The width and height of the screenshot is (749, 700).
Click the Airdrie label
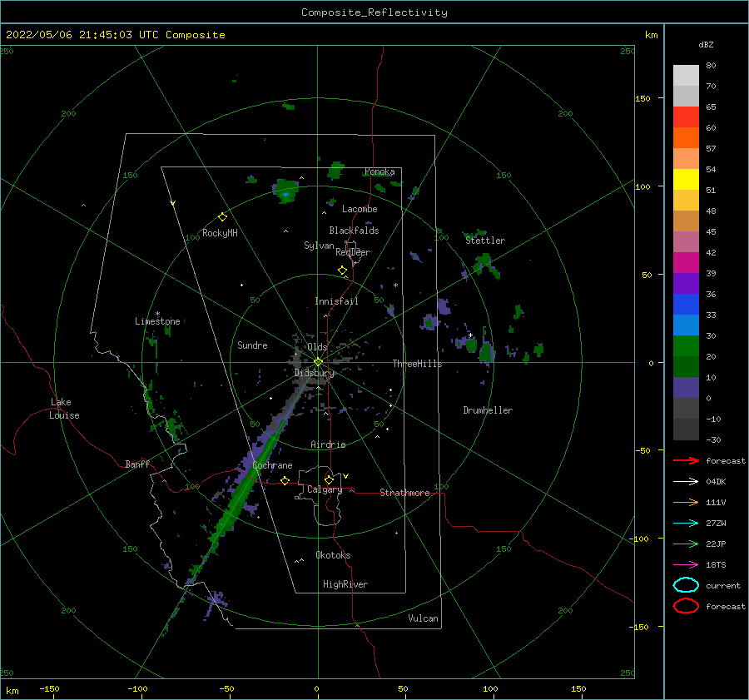coord(328,444)
